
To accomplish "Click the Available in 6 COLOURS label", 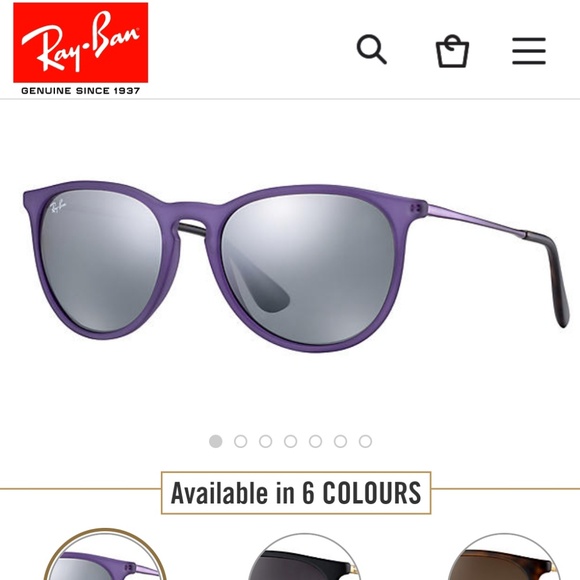I will [x=296, y=493].
